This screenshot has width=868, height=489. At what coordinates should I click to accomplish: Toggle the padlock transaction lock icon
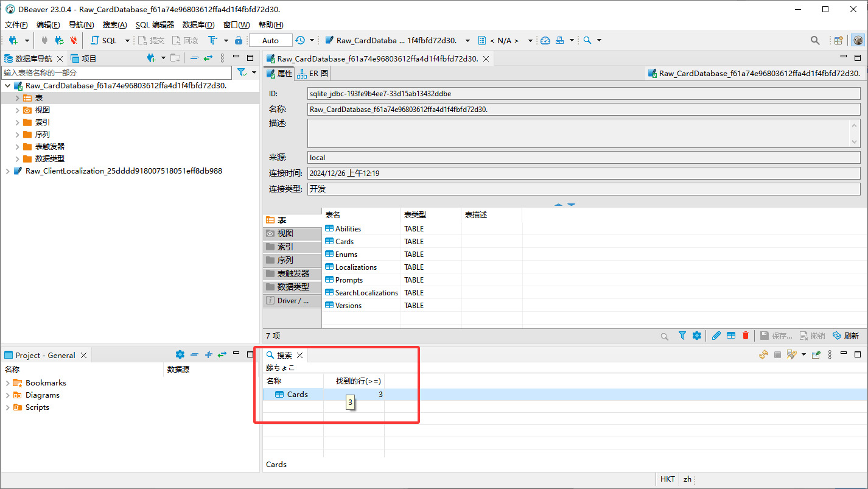pyautogui.click(x=239, y=40)
